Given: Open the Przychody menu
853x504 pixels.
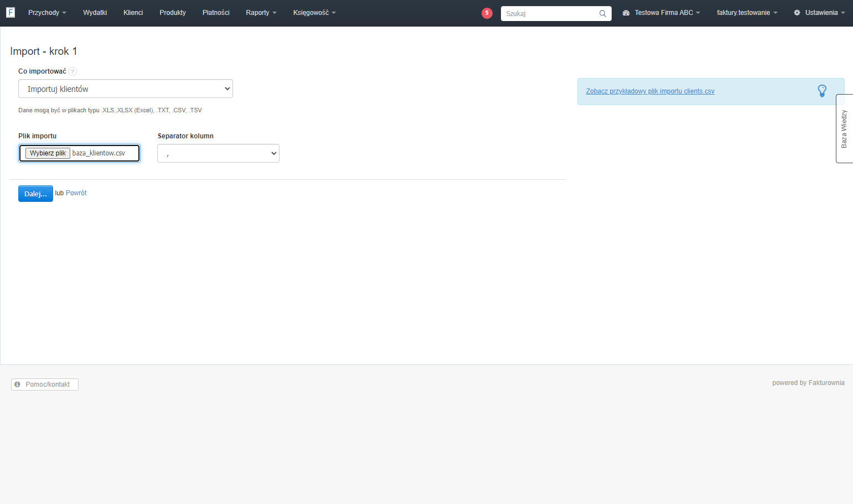Looking at the screenshot, I should [47, 13].
